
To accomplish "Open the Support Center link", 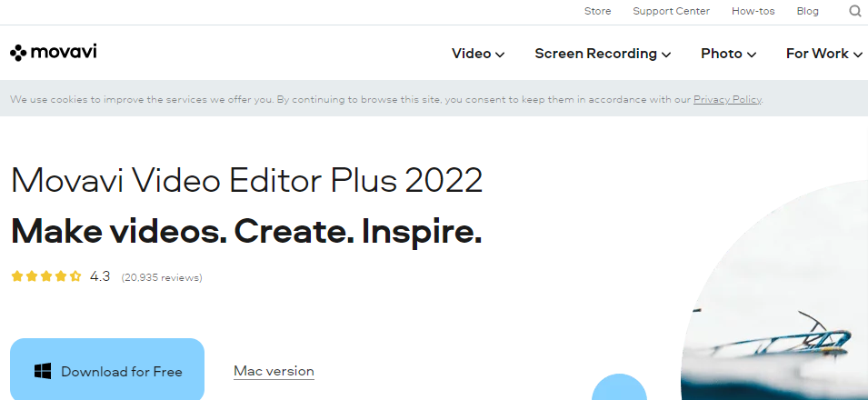I will (x=671, y=11).
